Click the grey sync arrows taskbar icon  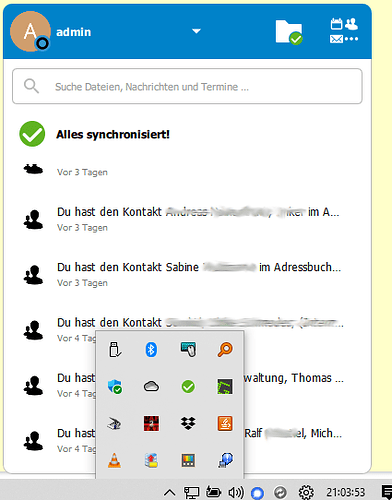280,492
